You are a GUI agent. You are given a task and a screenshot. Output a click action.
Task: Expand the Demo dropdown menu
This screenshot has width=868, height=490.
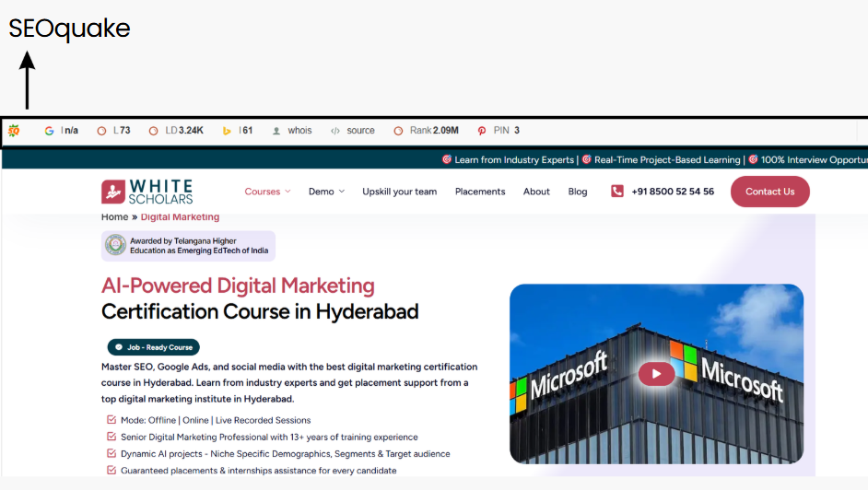coord(326,192)
